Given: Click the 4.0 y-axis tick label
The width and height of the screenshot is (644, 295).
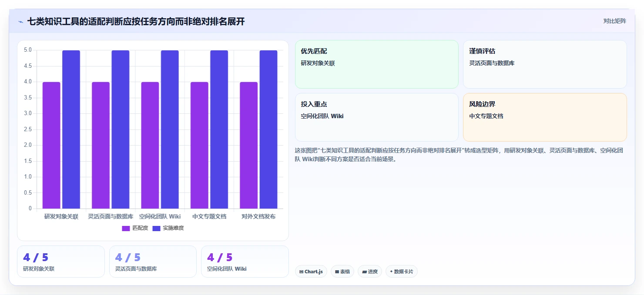Looking at the screenshot, I should 28,82.
